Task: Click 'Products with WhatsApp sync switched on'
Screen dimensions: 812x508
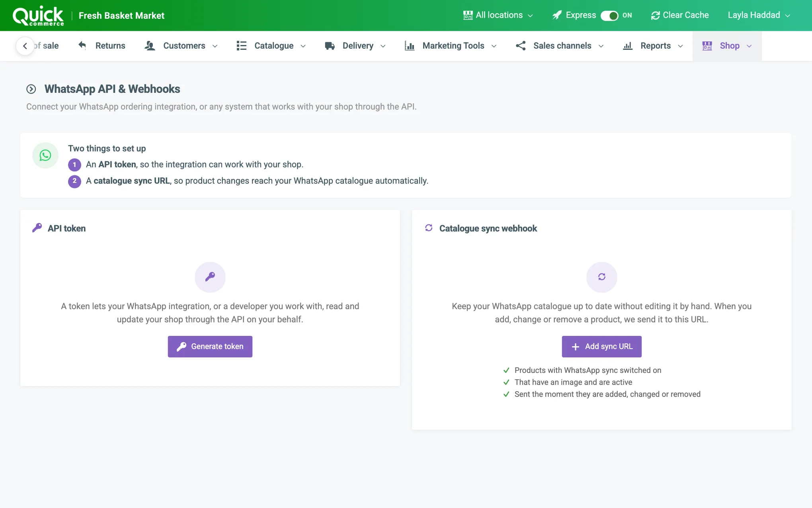Action: click(588, 370)
